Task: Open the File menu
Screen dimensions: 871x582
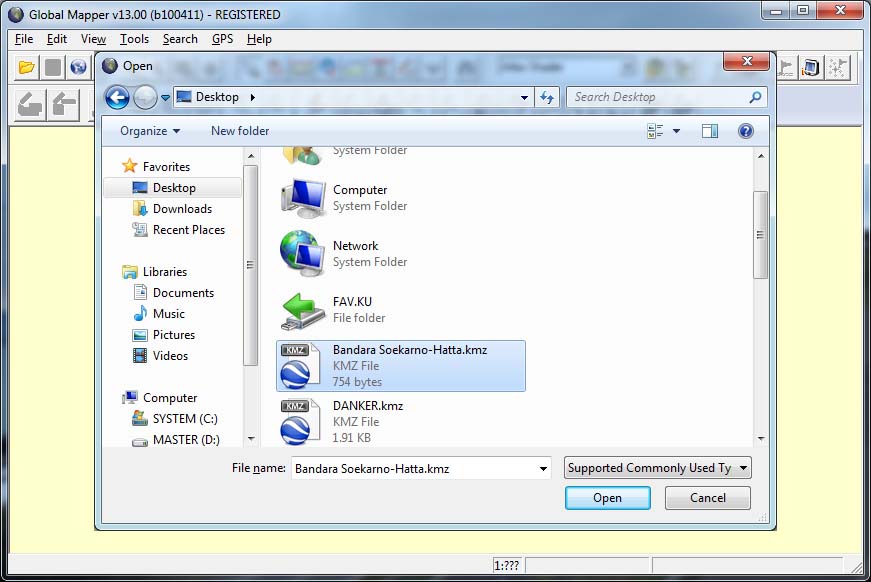Action: 24,39
